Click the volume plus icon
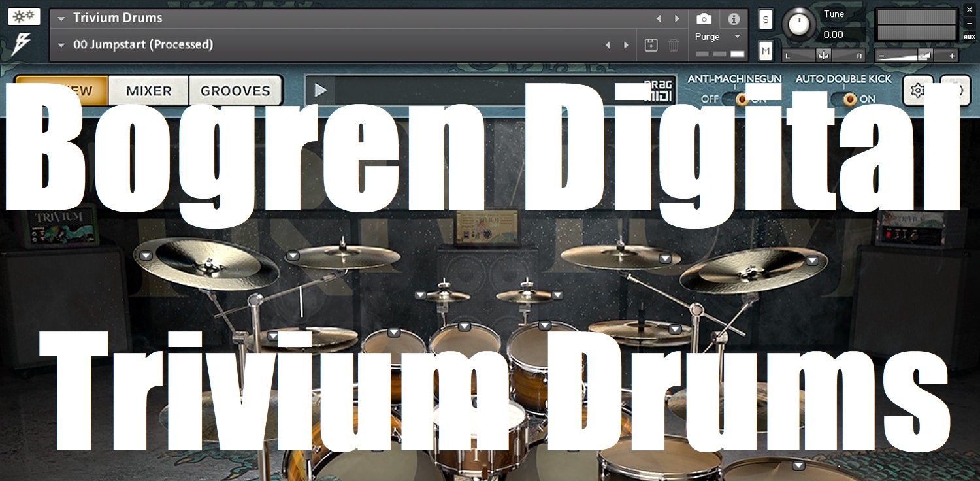980x481 pixels. (952, 56)
